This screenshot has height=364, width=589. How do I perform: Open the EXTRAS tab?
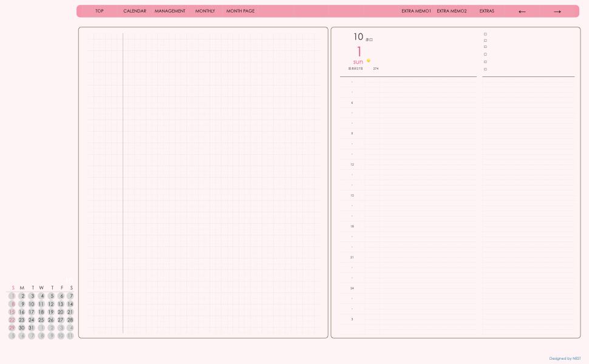point(487,11)
